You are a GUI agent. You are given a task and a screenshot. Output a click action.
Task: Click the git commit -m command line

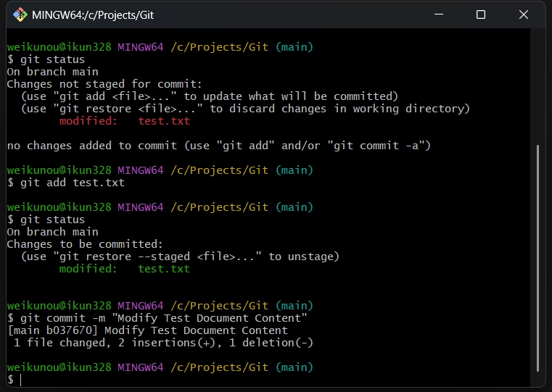pos(157,318)
